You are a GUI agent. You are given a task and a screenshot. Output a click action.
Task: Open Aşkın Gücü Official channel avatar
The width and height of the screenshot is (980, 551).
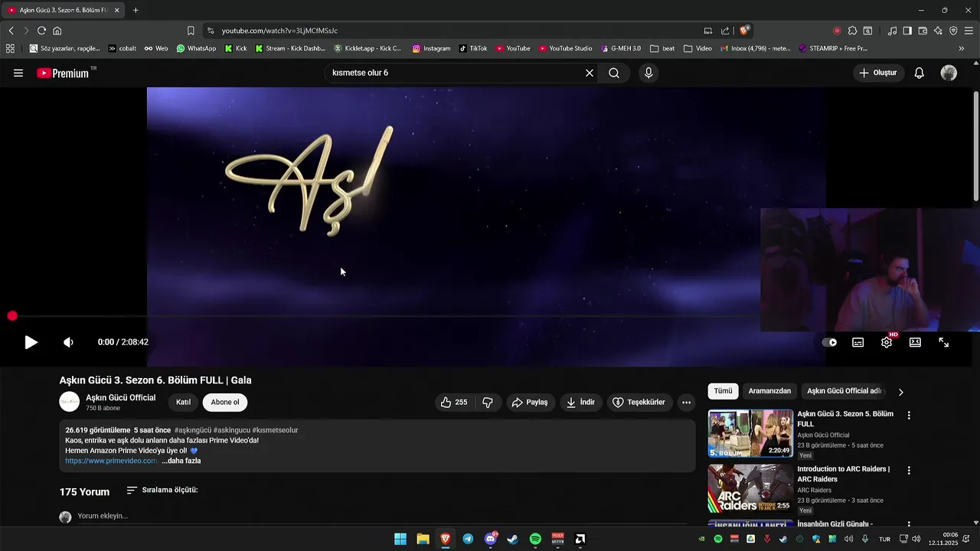point(70,402)
